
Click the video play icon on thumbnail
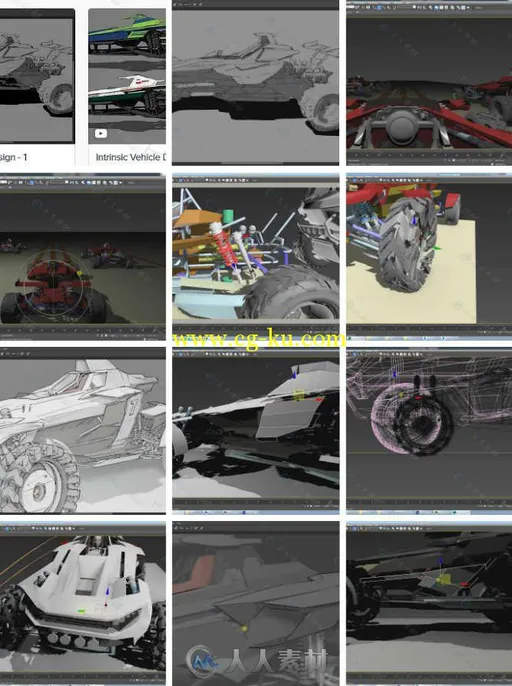coord(101,133)
